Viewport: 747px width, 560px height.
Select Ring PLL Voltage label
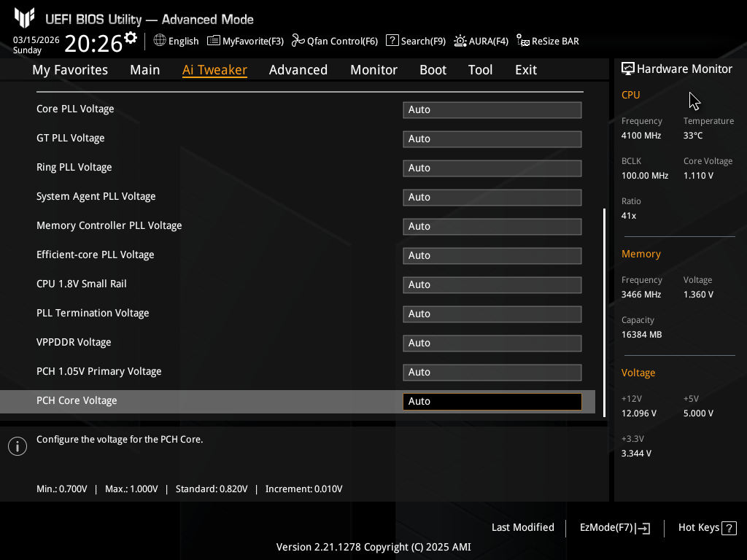pyautogui.click(x=74, y=167)
